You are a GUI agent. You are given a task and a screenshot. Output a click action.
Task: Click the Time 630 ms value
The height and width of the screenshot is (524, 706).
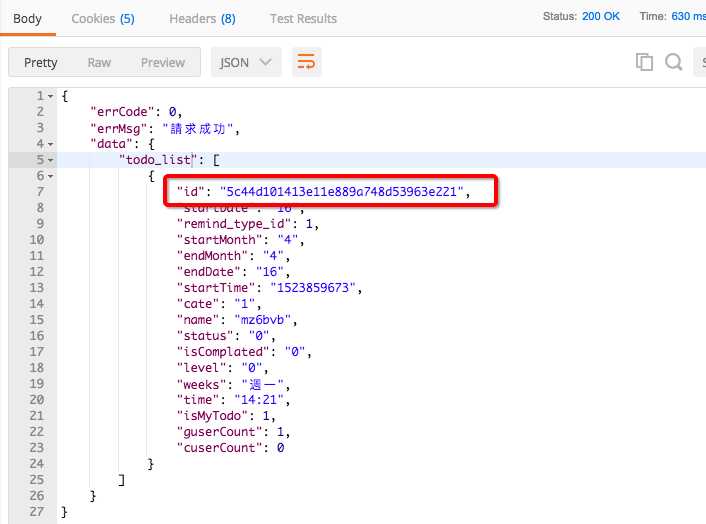click(x=688, y=16)
